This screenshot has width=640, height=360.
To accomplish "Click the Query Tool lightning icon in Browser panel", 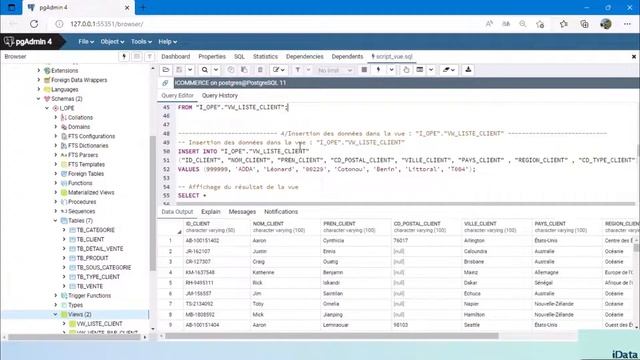I will (124, 56).
